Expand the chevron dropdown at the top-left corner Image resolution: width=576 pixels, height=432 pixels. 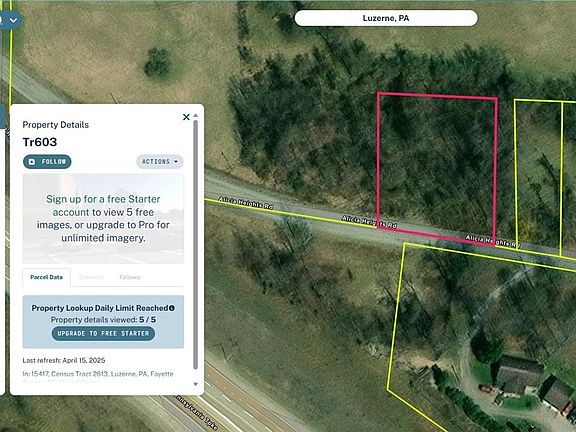point(14,20)
